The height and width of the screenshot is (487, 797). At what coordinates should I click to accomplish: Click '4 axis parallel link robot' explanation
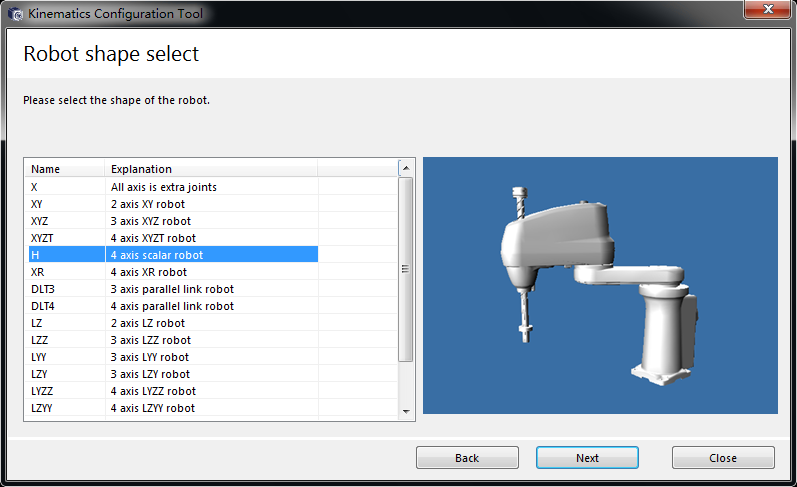[172, 306]
